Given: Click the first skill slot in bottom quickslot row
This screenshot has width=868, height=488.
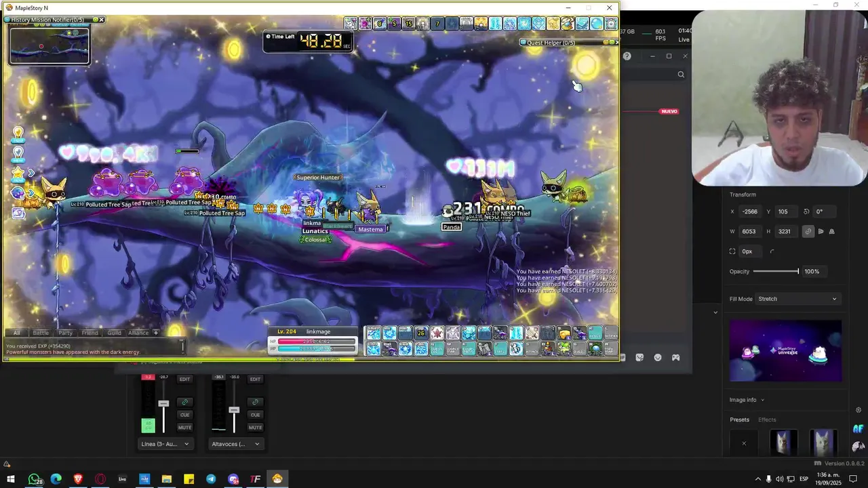Looking at the screenshot, I should coord(374,348).
